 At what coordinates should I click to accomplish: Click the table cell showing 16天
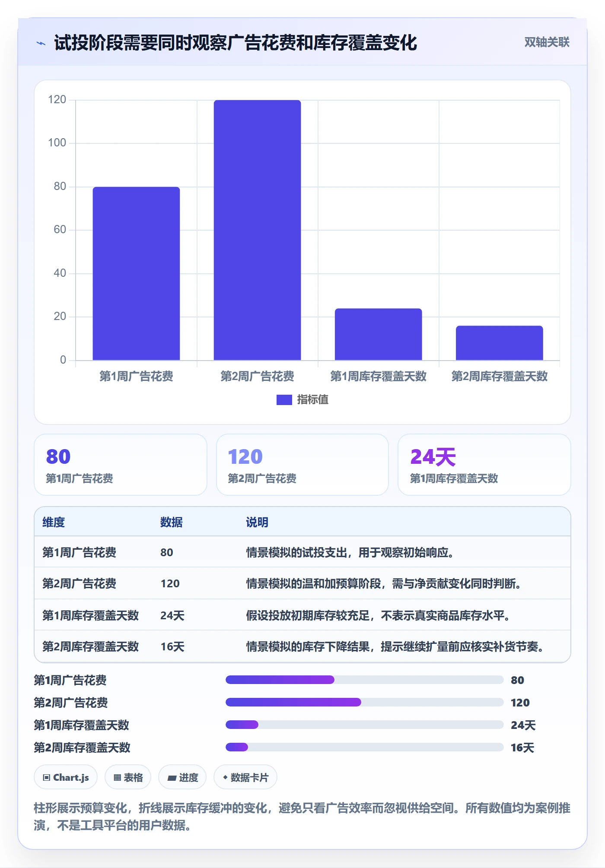click(x=172, y=646)
